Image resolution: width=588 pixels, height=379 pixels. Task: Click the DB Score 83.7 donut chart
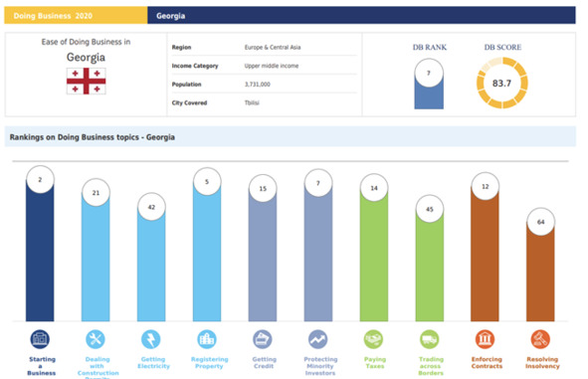point(502,83)
